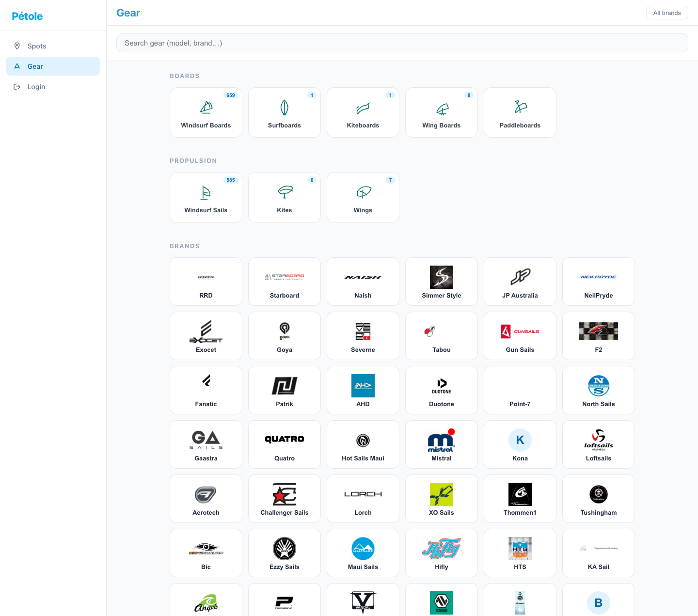Open Wing Boards category card
This screenshot has width=698, height=616.
click(442, 112)
